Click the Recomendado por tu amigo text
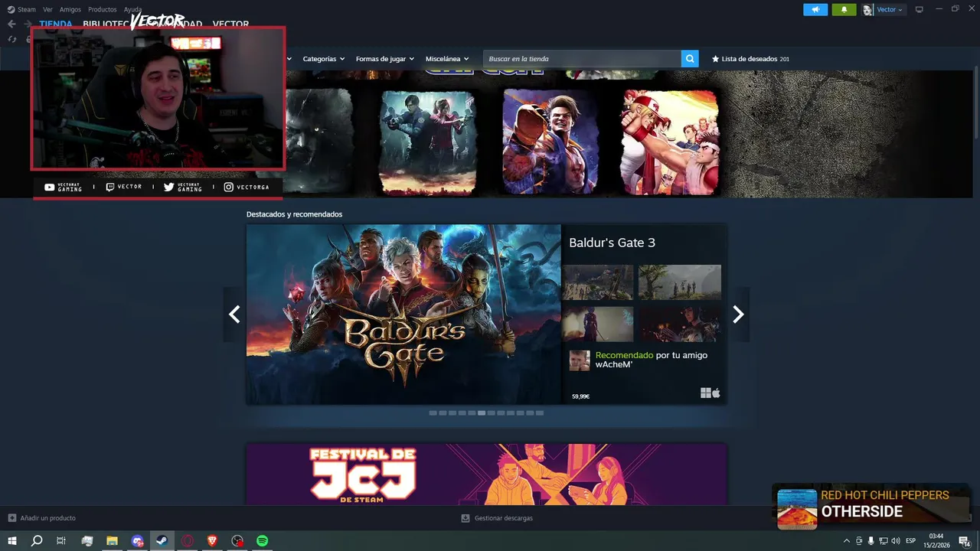The image size is (980, 551). [652, 360]
